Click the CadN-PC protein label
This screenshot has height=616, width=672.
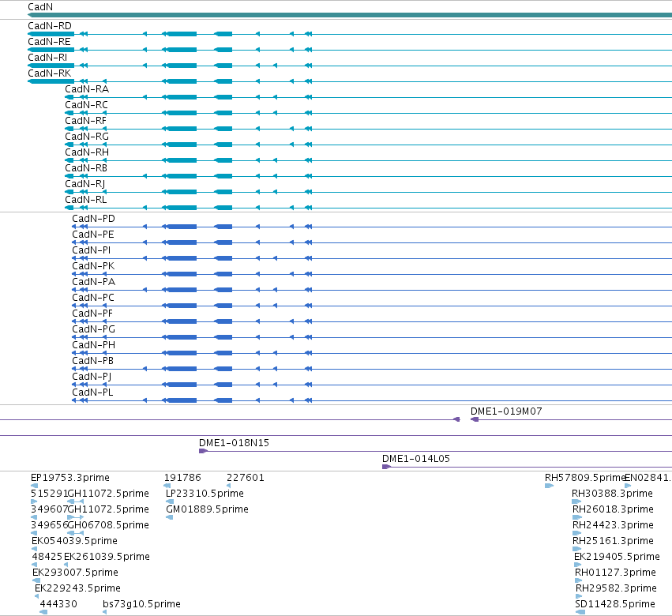(93, 299)
